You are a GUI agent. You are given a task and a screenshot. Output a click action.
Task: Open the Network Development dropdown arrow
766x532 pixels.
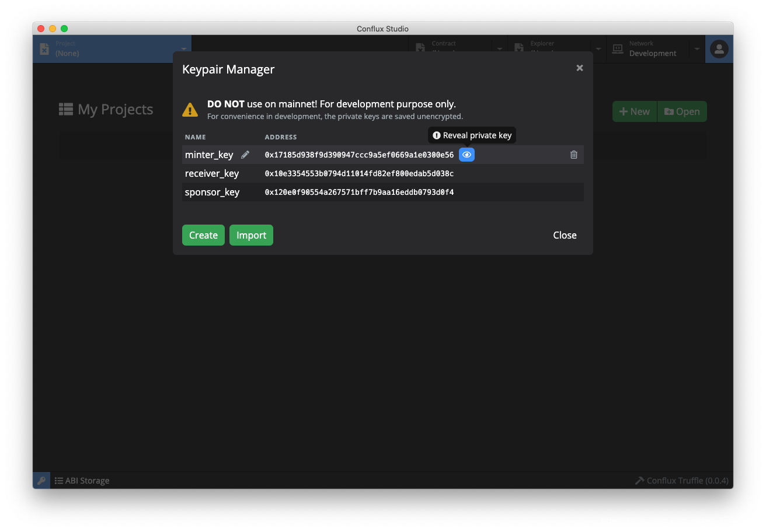(x=697, y=49)
